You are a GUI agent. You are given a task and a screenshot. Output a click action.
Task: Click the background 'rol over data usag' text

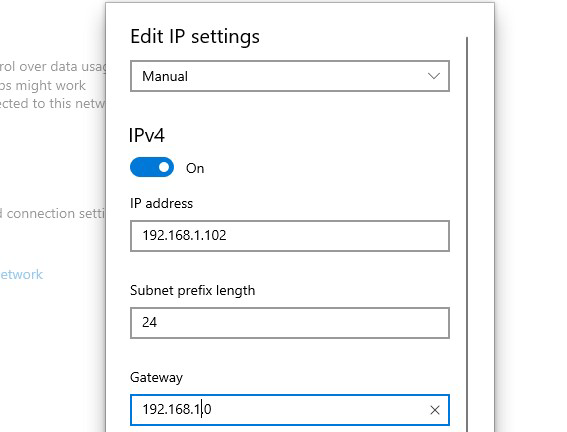point(53,67)
